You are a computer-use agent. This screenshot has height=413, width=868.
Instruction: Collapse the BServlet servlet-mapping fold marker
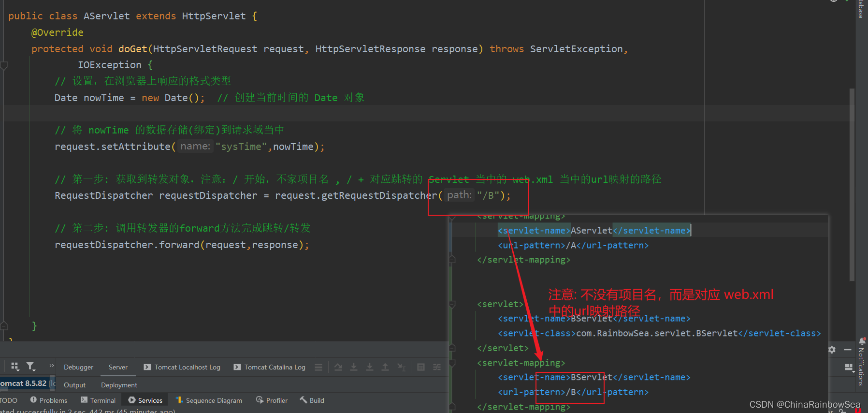click(x=452, y=363)
